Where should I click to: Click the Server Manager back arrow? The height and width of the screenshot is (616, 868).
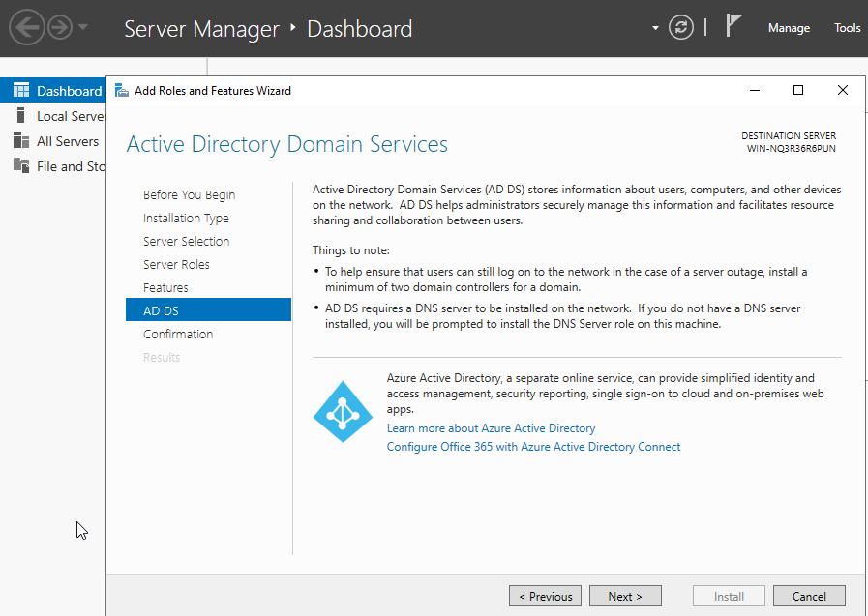click(25, 28)
